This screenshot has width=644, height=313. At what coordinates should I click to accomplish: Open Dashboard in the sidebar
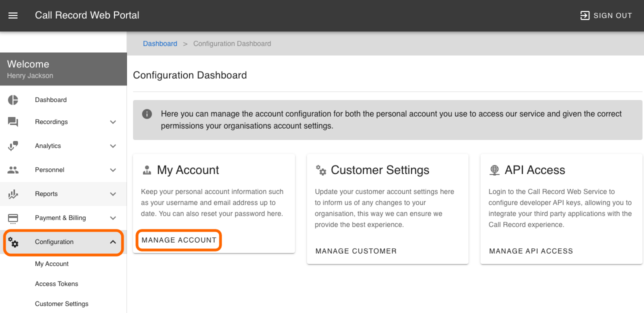[x=63, y=100]
